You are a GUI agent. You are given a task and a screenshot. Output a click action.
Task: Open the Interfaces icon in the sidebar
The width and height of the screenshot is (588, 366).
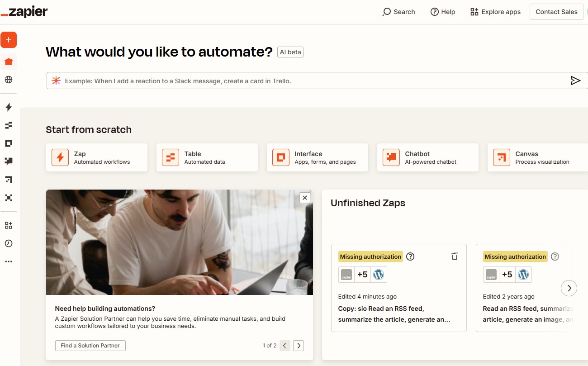point(9,143)
